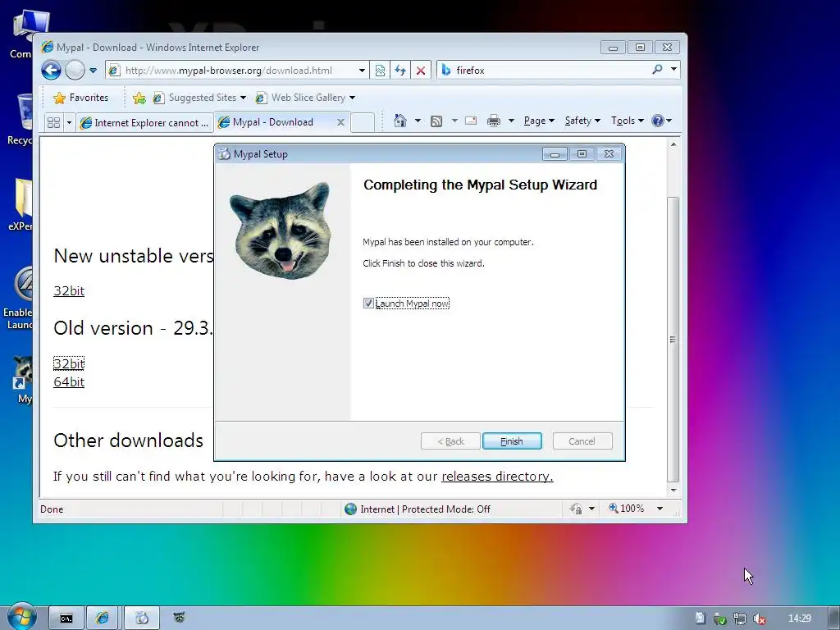The height and width of the screenshot is (630, 840).
Task: Open the Help question mark menu
Action: [x=662, y=121]
